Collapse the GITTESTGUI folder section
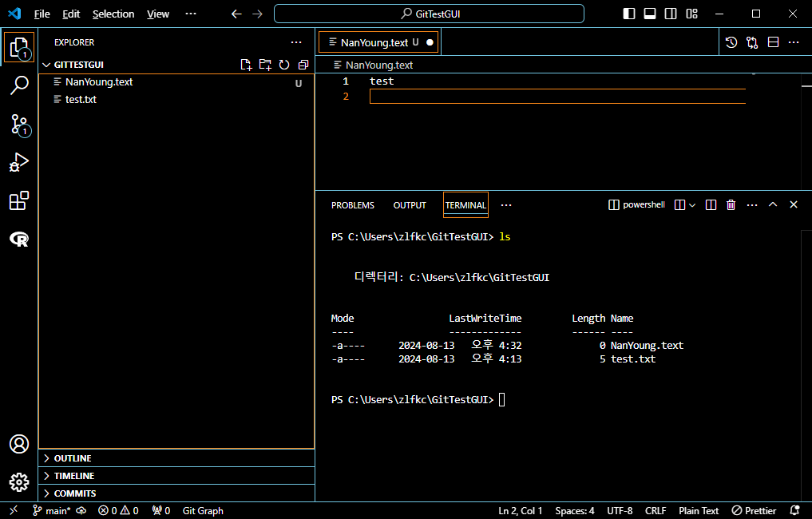812x519 pixels. coord(79,65)
